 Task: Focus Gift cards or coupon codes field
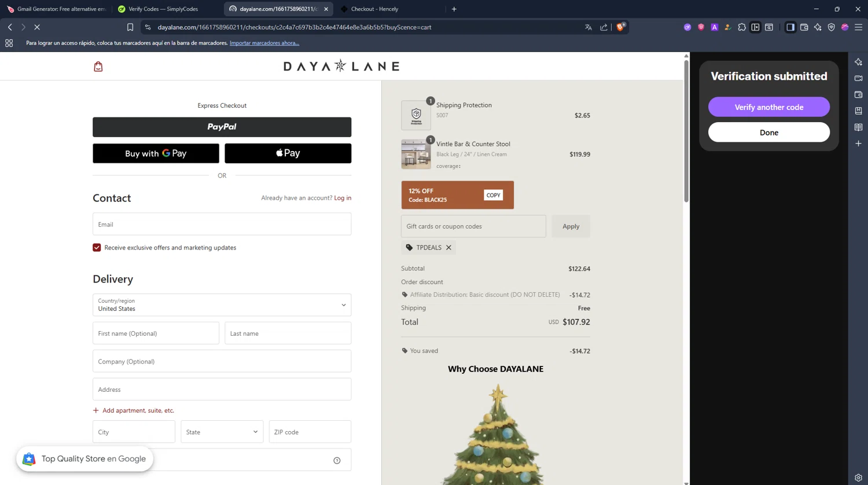473,226
